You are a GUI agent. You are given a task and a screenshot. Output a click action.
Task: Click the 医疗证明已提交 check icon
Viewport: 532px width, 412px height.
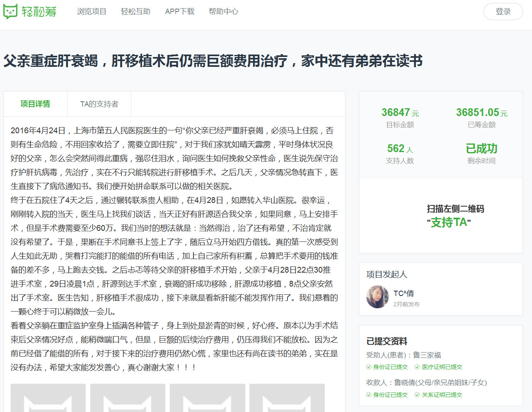(417, 367)
